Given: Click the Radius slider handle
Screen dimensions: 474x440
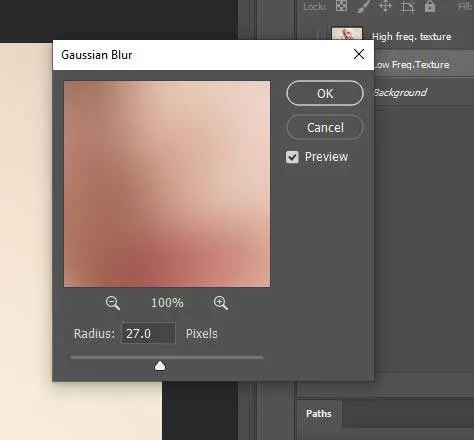Looking at the screenshot, I should pyautogui.click(x=160, y=366).
